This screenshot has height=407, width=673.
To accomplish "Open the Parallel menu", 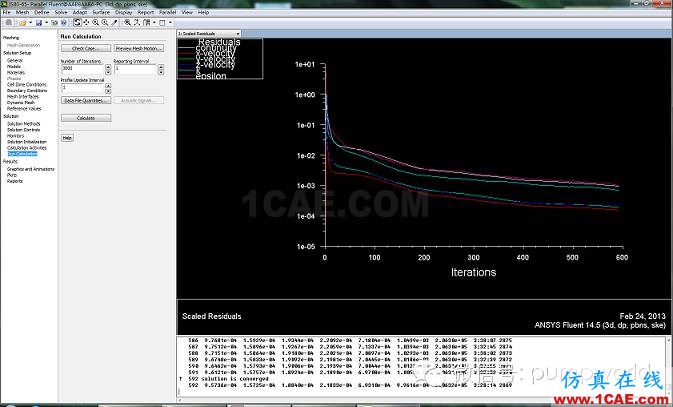I will (x=167, y=12).
